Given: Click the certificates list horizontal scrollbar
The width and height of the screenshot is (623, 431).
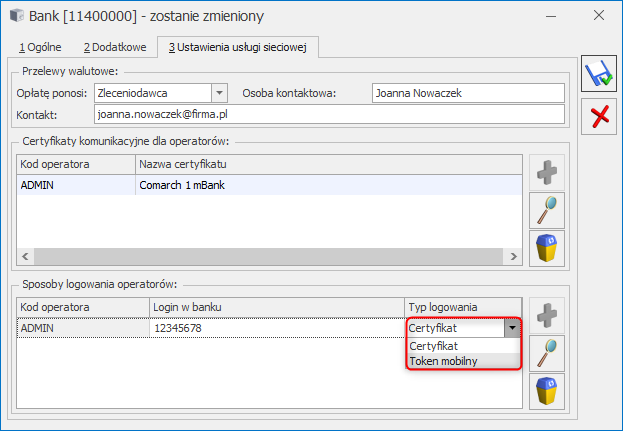Looking at the screenshot, I should coord(270,258).
